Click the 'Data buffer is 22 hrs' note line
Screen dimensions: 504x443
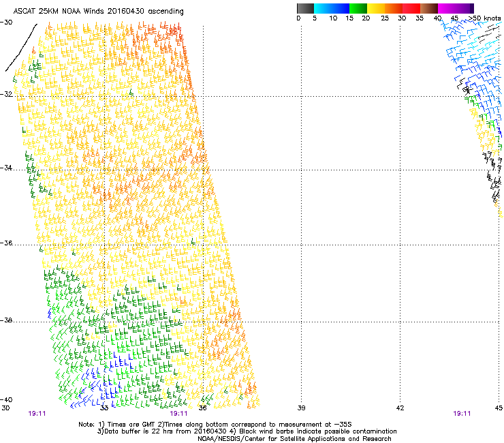coord(247,431)
